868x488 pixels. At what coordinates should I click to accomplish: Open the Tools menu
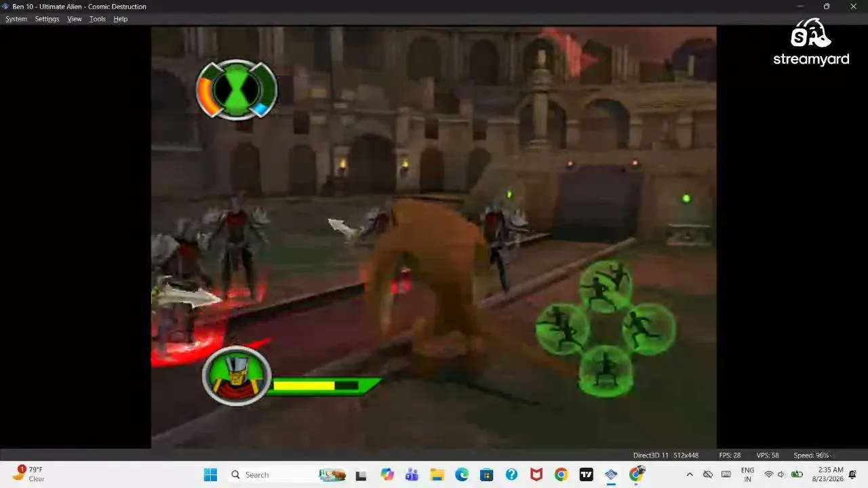pos(98,19)
